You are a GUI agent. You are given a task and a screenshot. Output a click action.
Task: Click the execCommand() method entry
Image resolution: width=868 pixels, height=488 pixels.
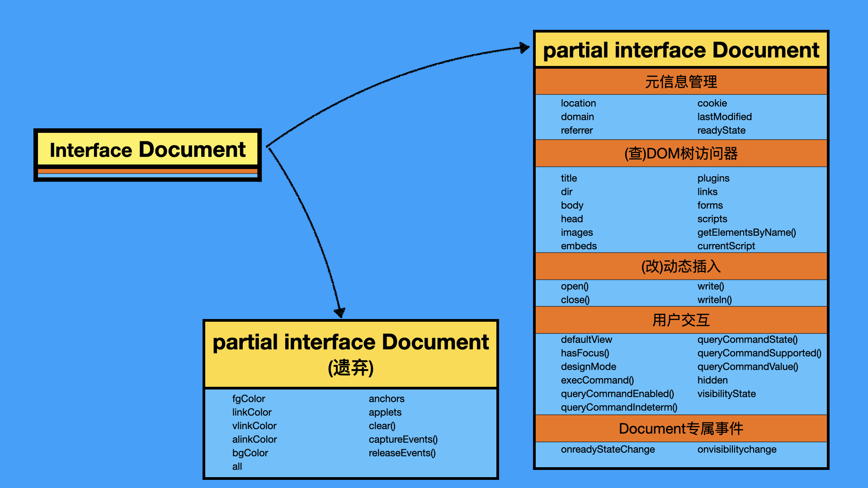click(x=598, y=380)
